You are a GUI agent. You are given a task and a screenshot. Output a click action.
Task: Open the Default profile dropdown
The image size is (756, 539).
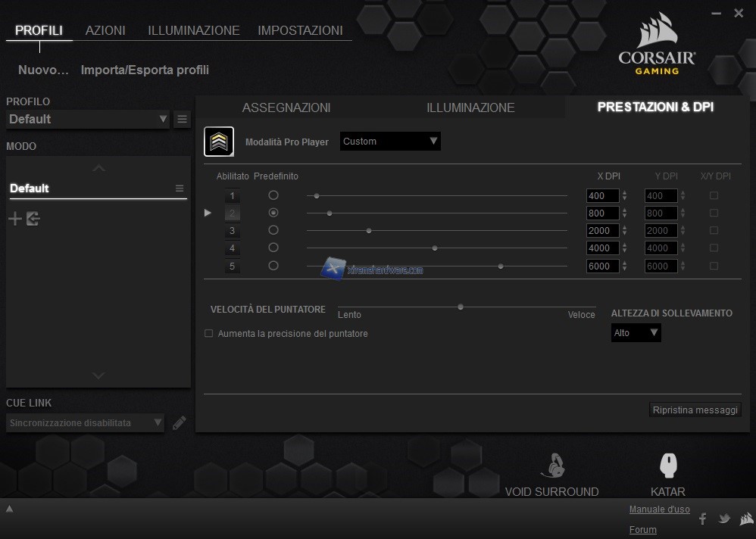point(88,119)
